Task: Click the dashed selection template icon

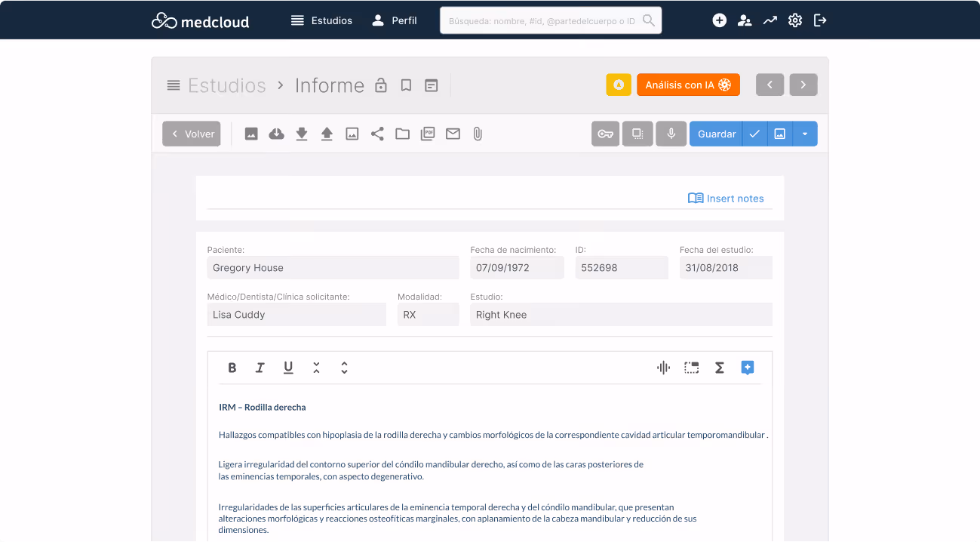Action: click(691, 368)
